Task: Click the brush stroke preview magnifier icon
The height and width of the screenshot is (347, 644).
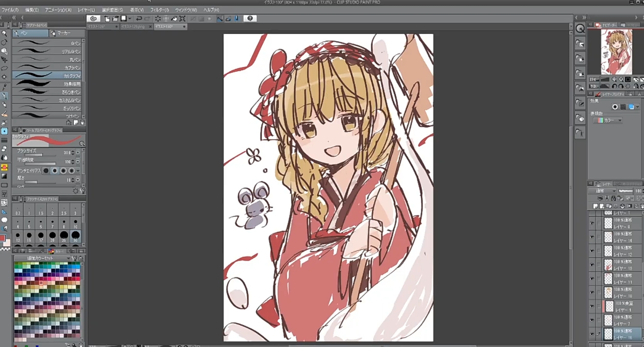Action: point(82,144)
